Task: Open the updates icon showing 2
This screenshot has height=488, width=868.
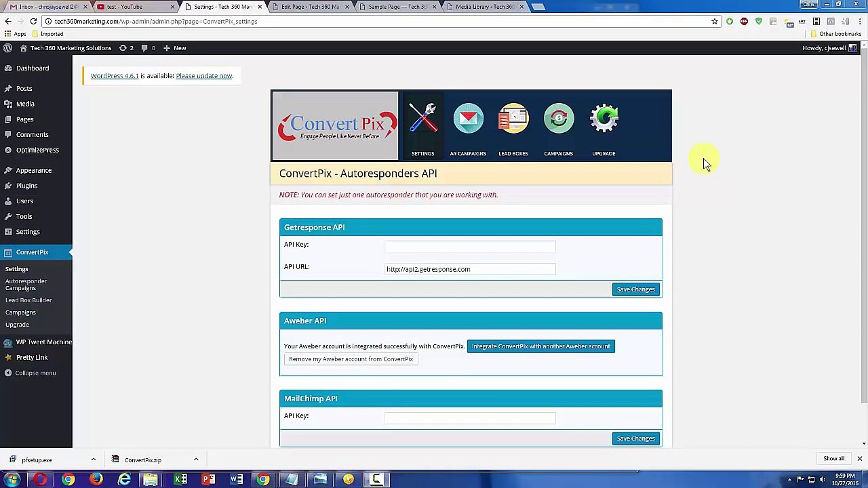Action: 126,48
